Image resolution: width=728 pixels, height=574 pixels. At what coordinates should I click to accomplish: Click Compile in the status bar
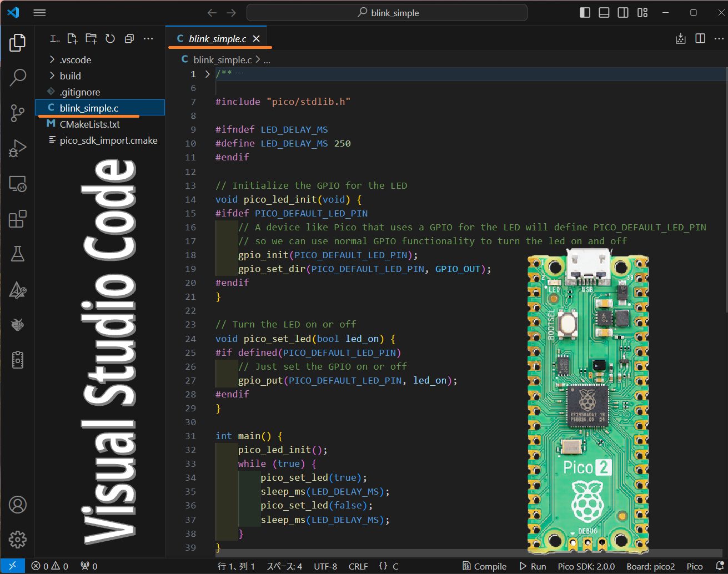pyautogui.click(x=484, y=566)
